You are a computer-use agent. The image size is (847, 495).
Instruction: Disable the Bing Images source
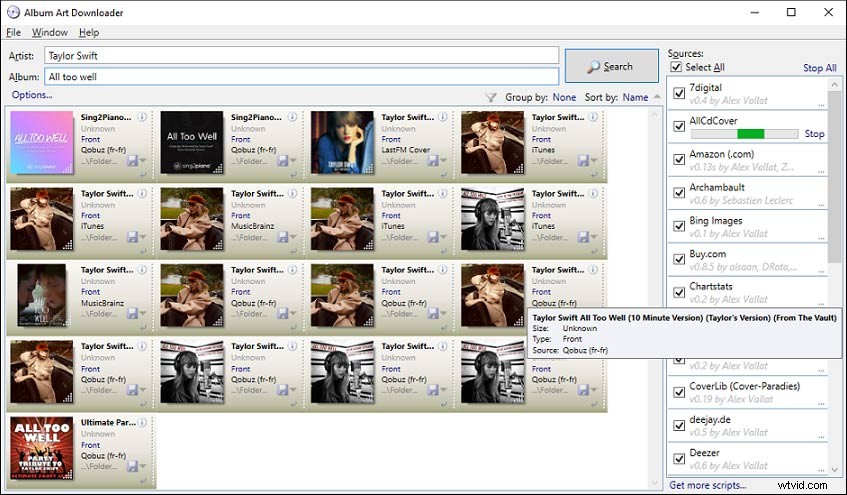point(680,226)
